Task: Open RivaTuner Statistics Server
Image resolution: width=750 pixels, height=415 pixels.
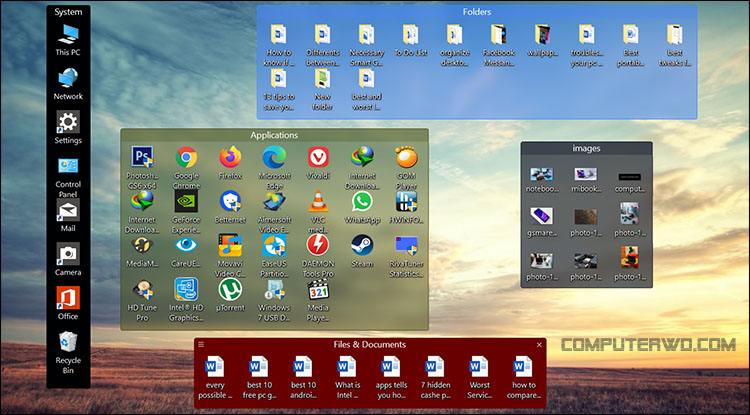Action: (x=406, y=245)
